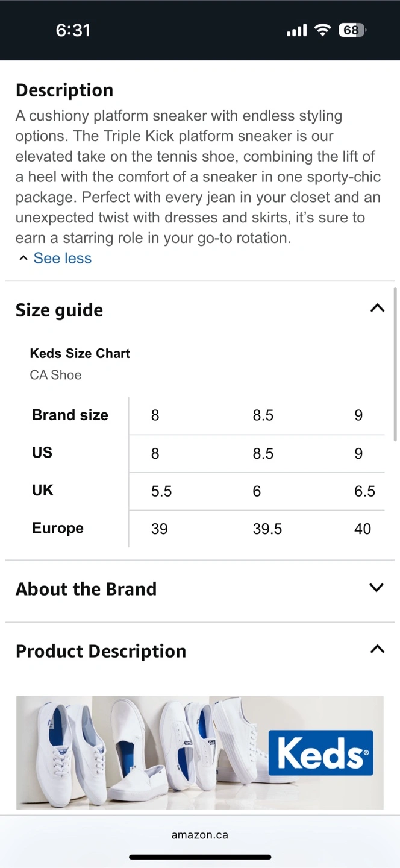Select the About the Brand heading
Viewport: 400px width, 868px height.
pos(86,589)
